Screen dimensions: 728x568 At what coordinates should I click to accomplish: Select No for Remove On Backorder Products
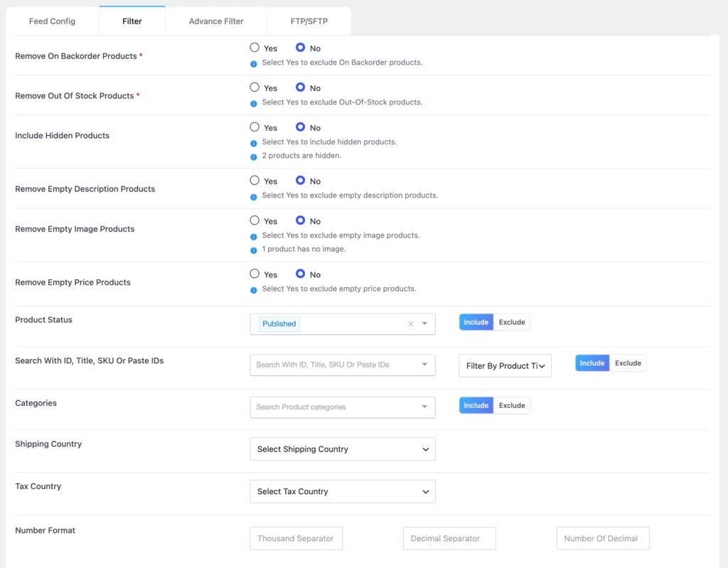301,48
